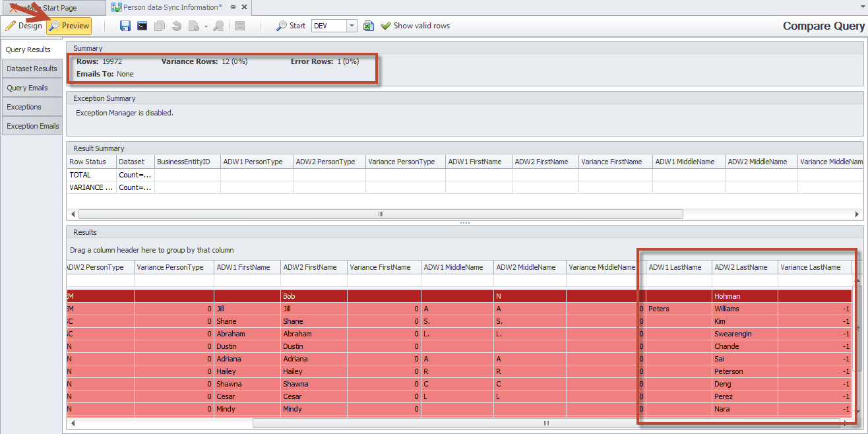Viewport: 868px width, 434px height.
Task: Click the Results horizontal scrollbar thumb
Action: pos(546,423)
